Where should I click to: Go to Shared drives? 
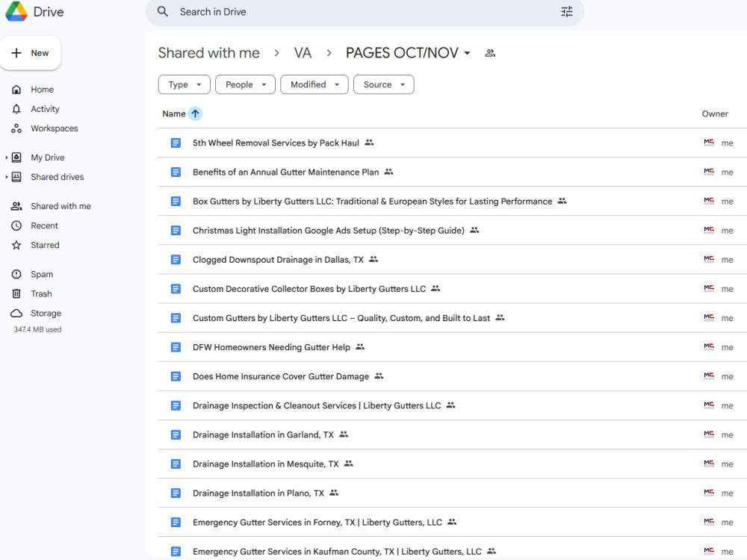[x=58, y=177]
